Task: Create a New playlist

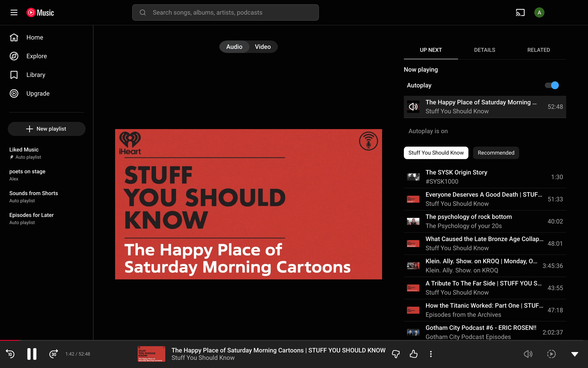Action: (47, 129)
